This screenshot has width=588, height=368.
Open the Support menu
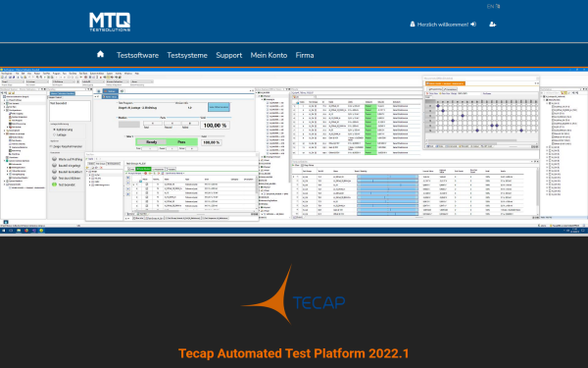(228, 55)
